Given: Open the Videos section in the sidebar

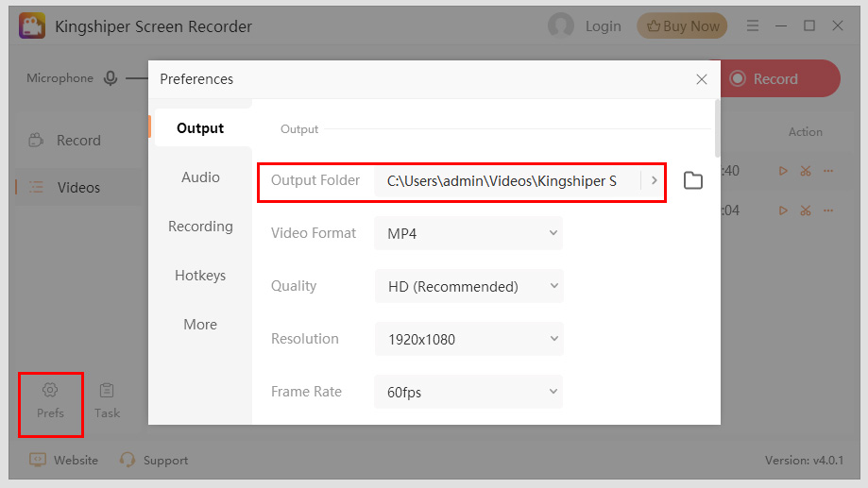Looking at the screenshot, I should pos(77,188).
